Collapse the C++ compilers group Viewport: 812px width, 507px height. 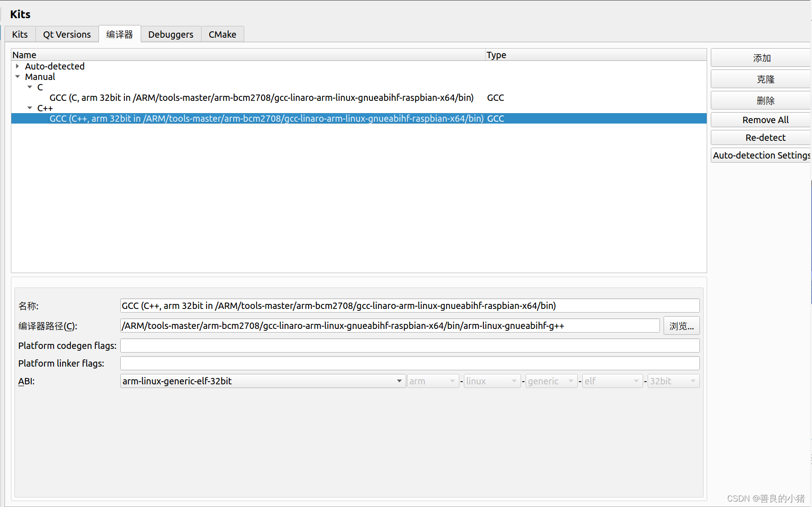(30, 108)
